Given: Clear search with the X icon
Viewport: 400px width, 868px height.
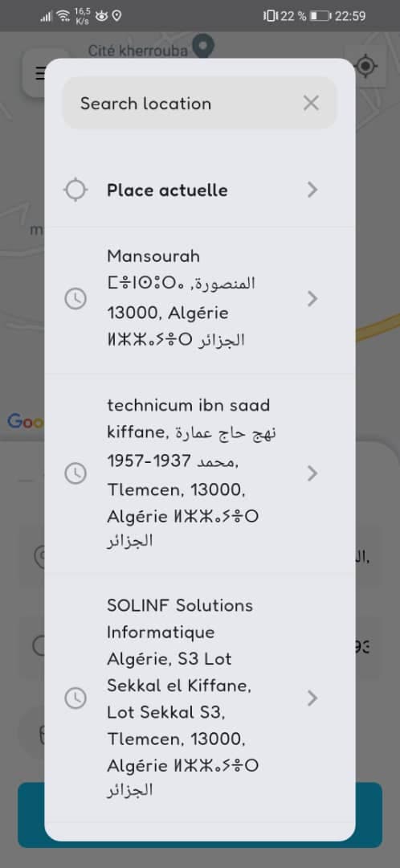Looking at the screenshot, I should [311, 103].
